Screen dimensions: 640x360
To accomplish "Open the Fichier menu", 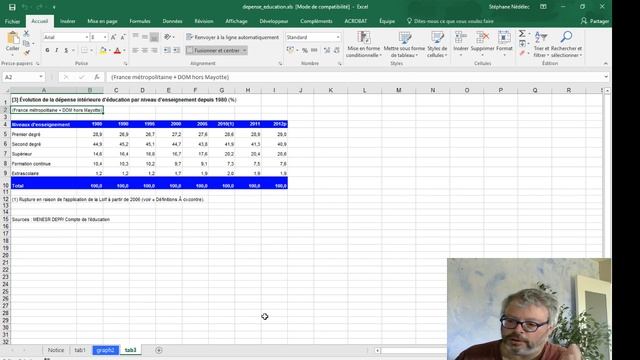I will pyautogui.click(x=13, y=21).
